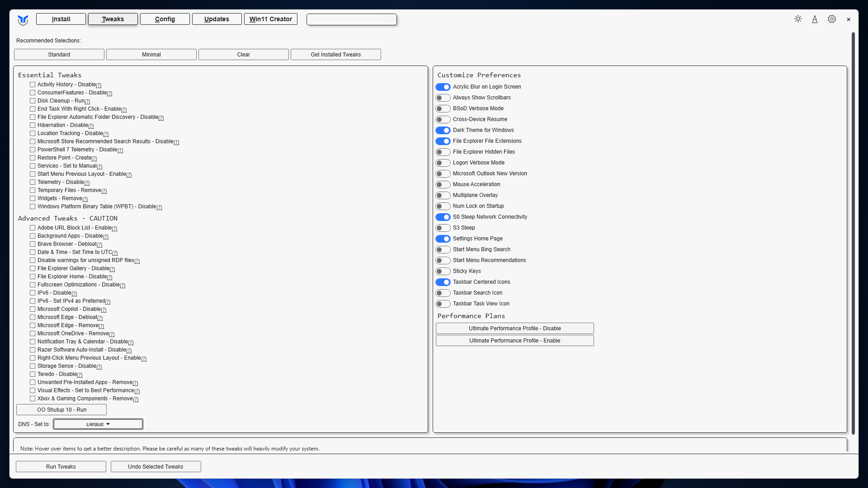
Task: Open the Win11 Creator tab
Action: 271,19
